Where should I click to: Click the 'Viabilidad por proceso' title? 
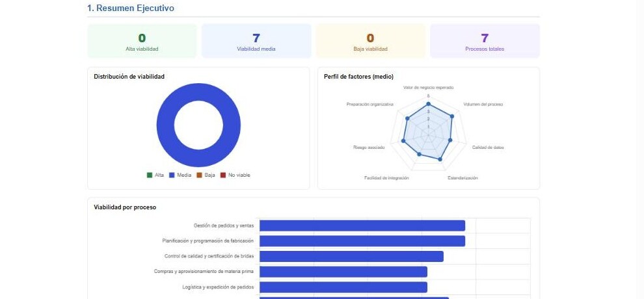click(125, 207)
